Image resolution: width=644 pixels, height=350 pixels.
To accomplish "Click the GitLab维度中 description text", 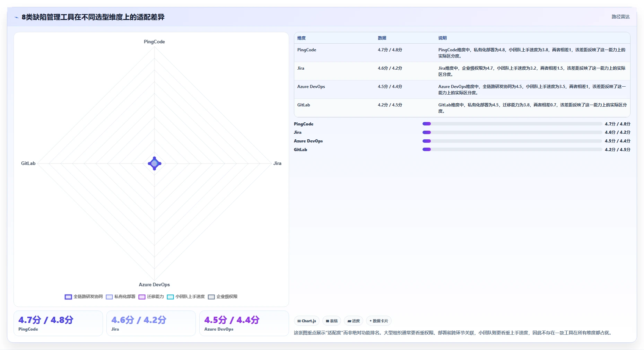I will [x=532, y=108].
